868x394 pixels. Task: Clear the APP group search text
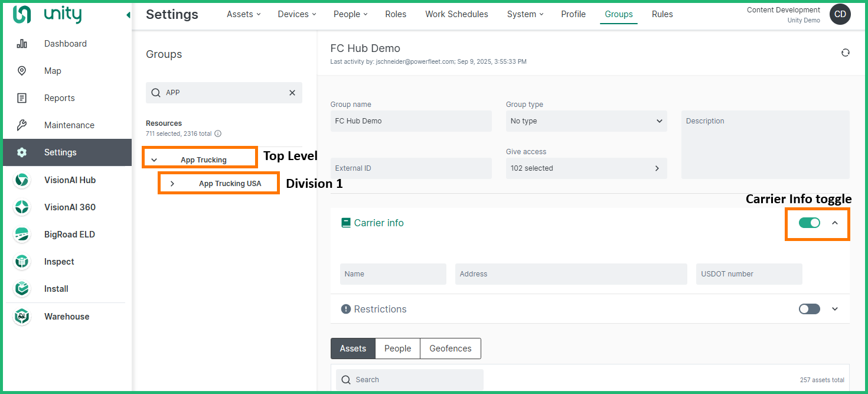(x=292, y=93)
